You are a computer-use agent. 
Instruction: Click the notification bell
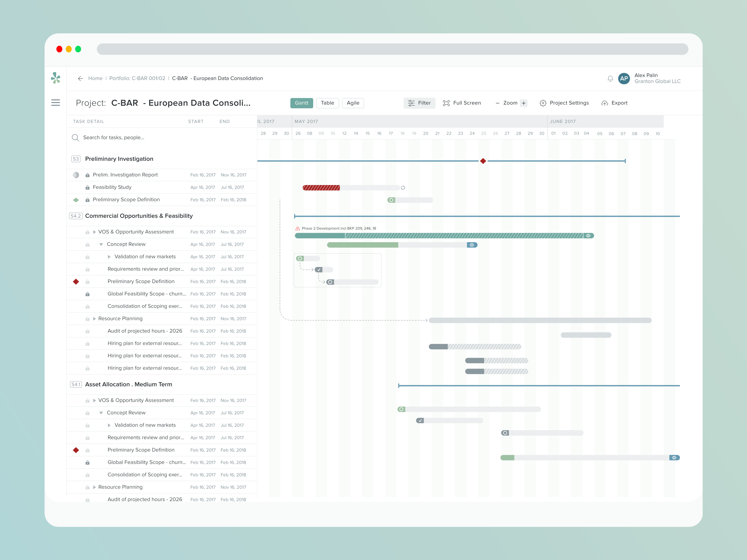tap(610, 79)
